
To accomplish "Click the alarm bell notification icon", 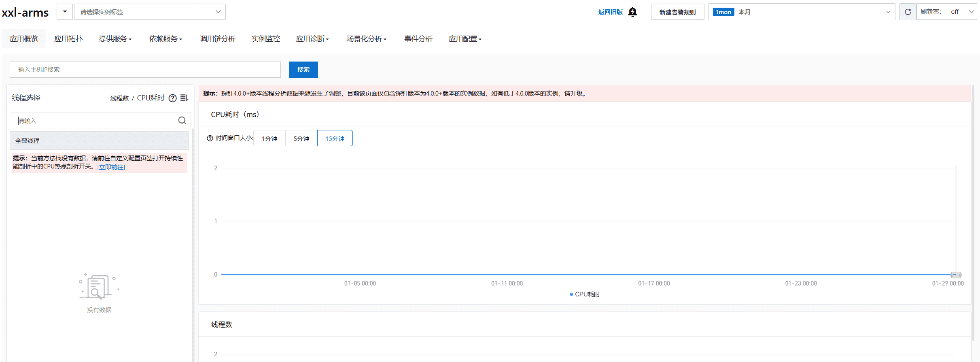I will pyautogui.click(x=632, y=12).
